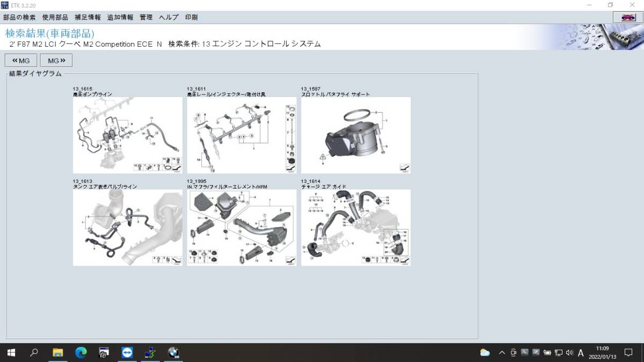This screenshot has height=362, width=644.
Task: Select the label 高圧レール/インジェクター/取付け具
Action: click(226, 94)
